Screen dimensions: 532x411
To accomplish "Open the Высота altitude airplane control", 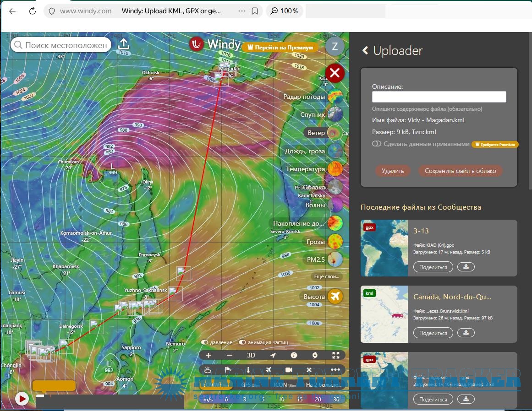I will point(322,297).
